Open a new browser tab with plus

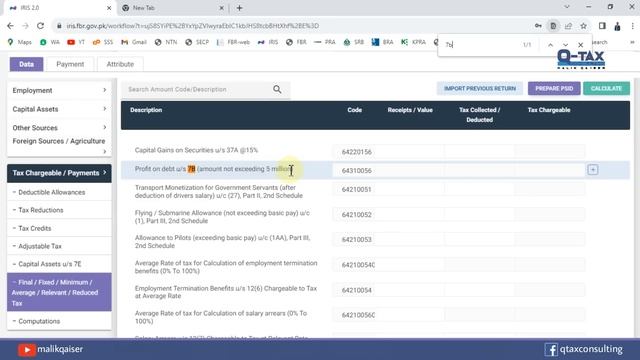coord(240,8)
